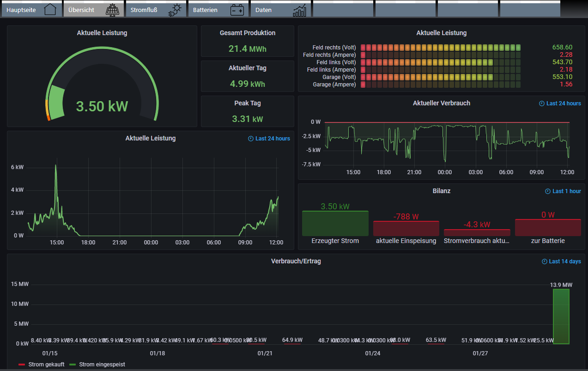The height and width of the screenshot is (371, 588).
Task: Open Aktueller Verbrauch panel title menu
Action: (x=442, y=103)
